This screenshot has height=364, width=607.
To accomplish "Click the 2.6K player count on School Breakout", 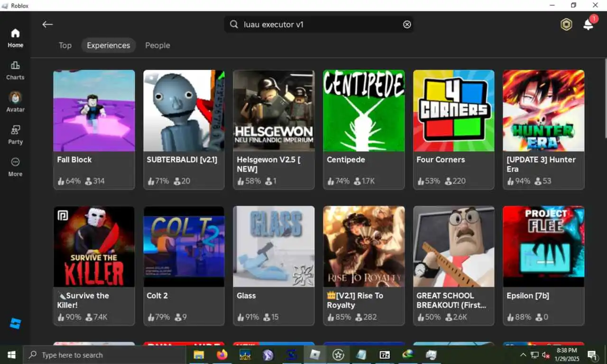I will point(456,317).
